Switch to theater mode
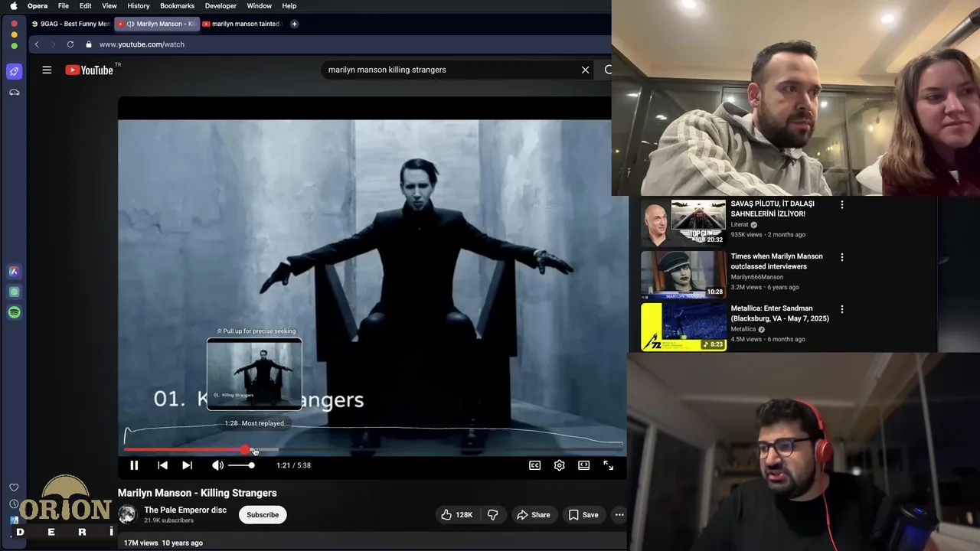Image resolution: width=980 pixels, height=551 pixels. point(584,465)
